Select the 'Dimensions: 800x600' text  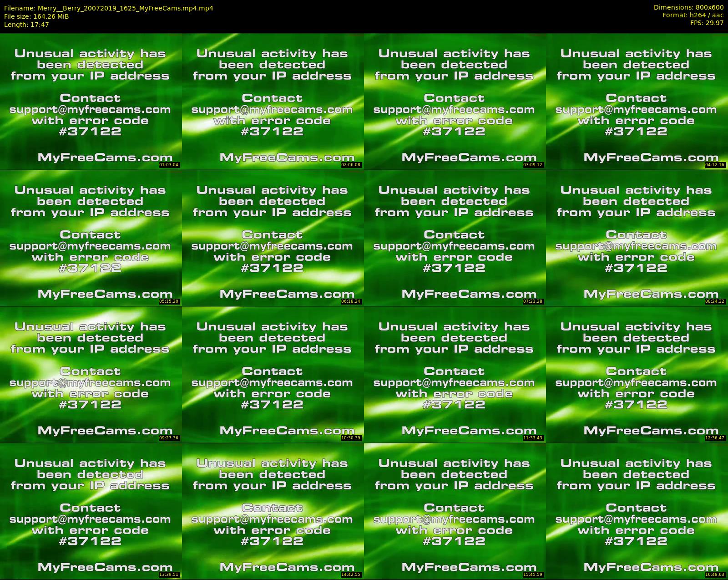[688, 8]
